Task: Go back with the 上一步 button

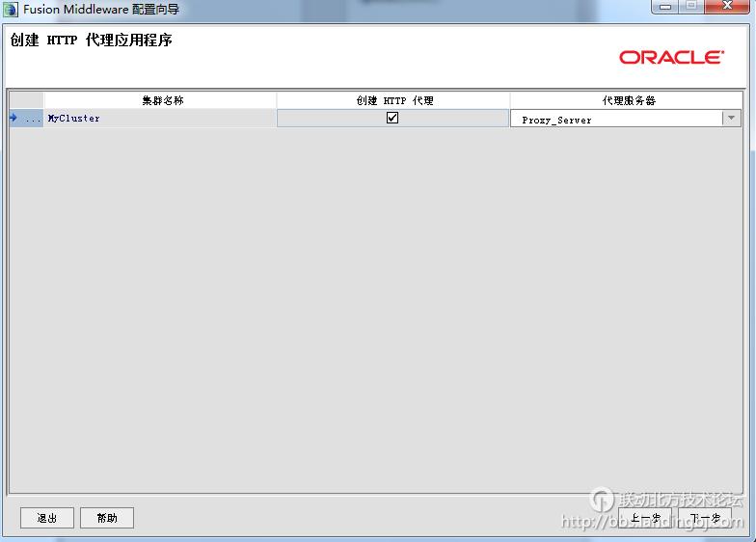Action: 644,518
